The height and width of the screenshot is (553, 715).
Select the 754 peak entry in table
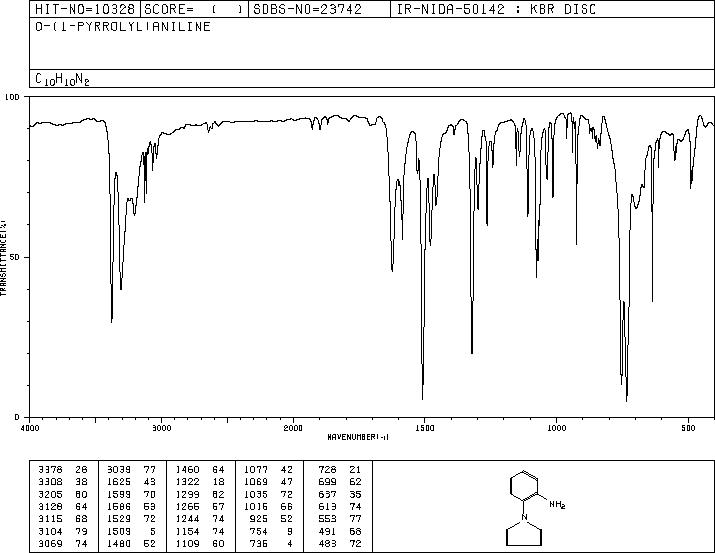[x=271, y=531]
